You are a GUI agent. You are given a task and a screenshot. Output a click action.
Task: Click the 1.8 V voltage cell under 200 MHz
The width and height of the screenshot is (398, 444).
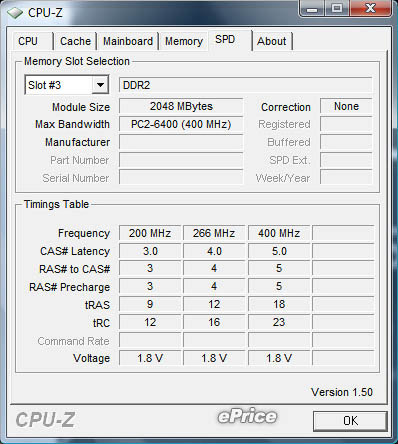pos(150,359)
